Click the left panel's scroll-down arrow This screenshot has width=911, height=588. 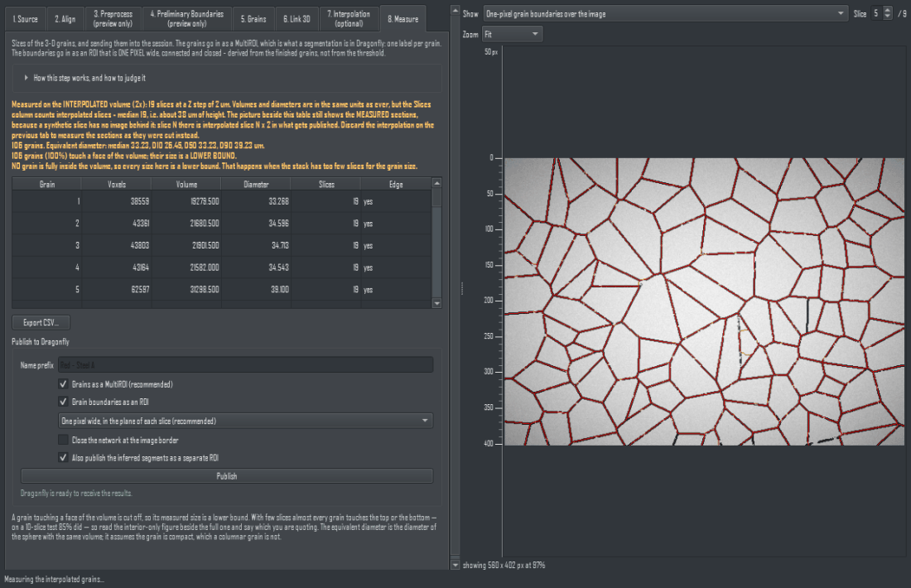point(455,565)
